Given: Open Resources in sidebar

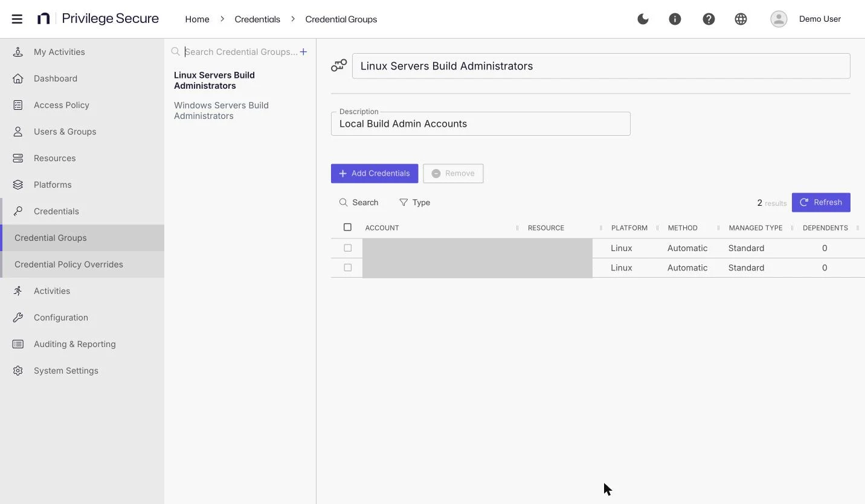Looking at the screenshot, I should pyautogui.click(x=82, y=158).
